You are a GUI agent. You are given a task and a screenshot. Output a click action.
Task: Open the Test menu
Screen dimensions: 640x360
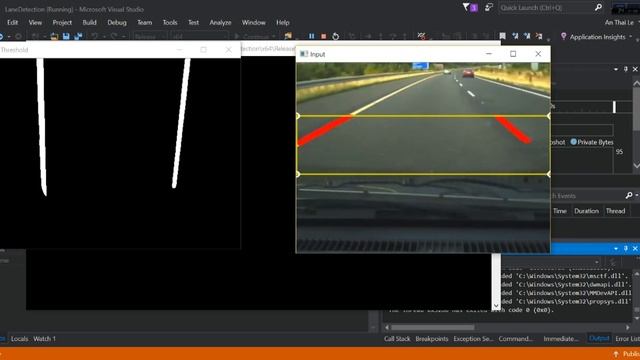coord(193,23)
